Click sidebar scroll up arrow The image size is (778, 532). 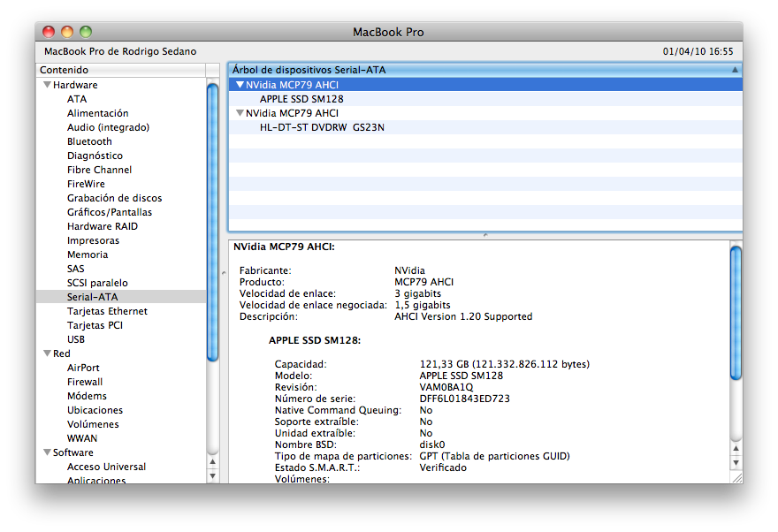[212, 461]
